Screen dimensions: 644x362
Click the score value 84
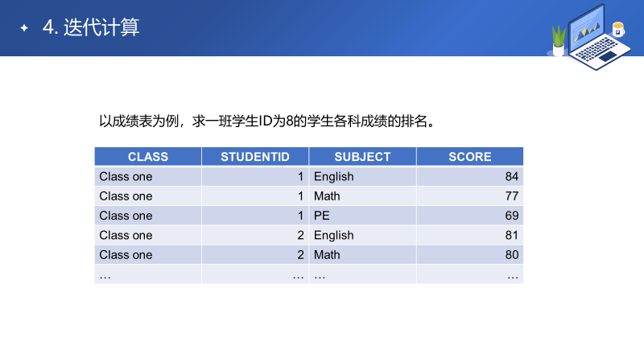click(x=512, y=176)
